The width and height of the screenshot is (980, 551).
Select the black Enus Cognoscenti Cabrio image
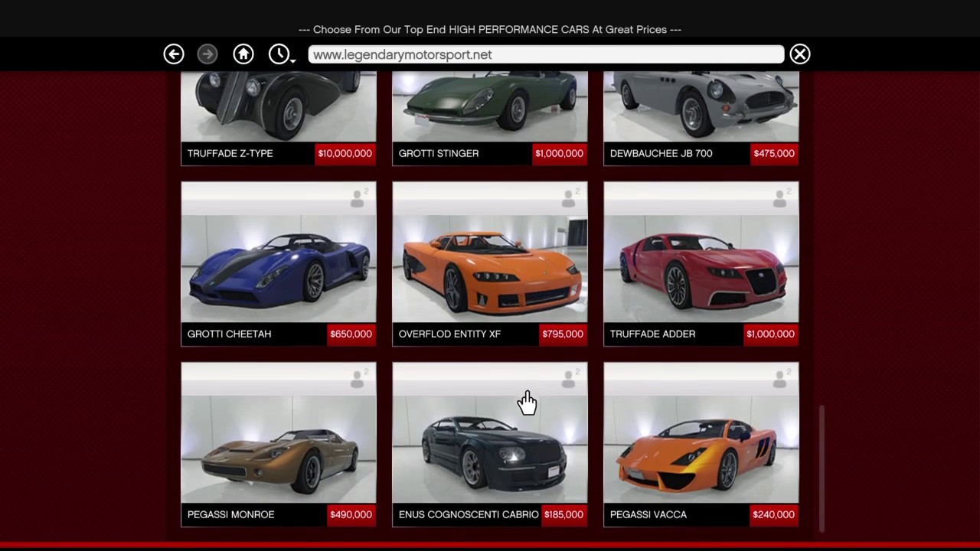point(490,449)
